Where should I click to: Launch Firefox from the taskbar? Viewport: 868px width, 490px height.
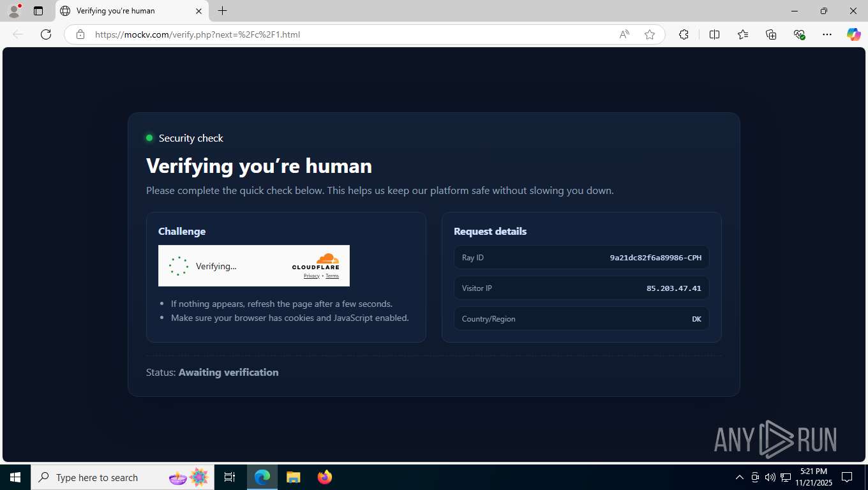tap(324, 477)
